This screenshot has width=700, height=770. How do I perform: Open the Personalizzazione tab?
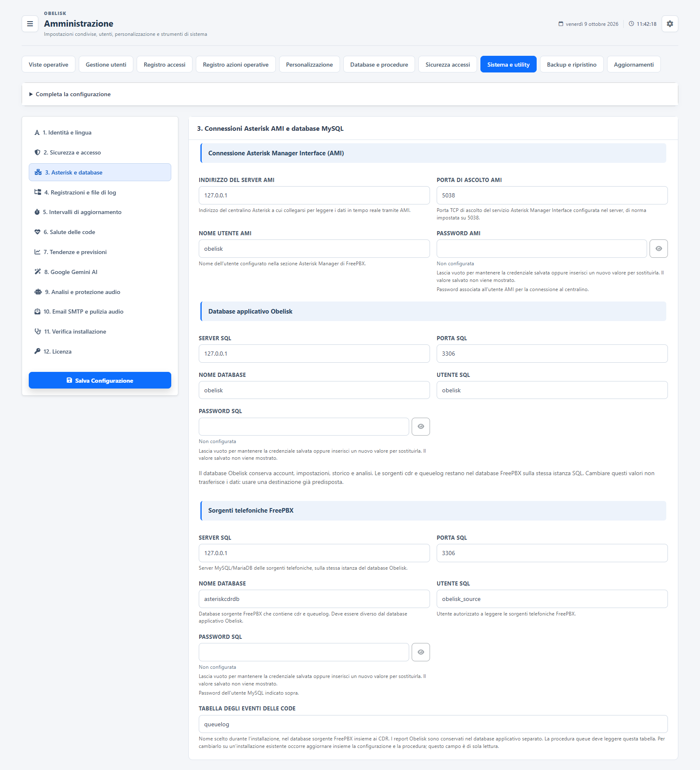pyautogui.click(x=310, y=65)
